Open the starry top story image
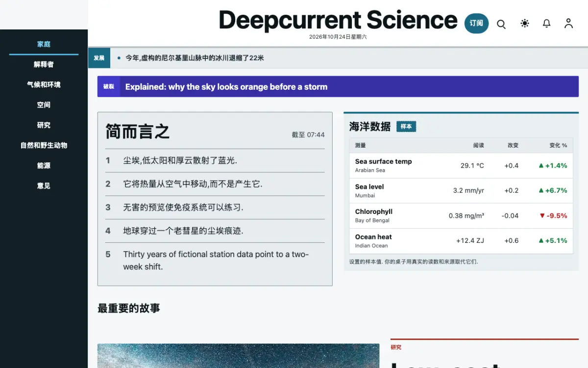Viewport: 588px width, 368px height. [238, 356]
